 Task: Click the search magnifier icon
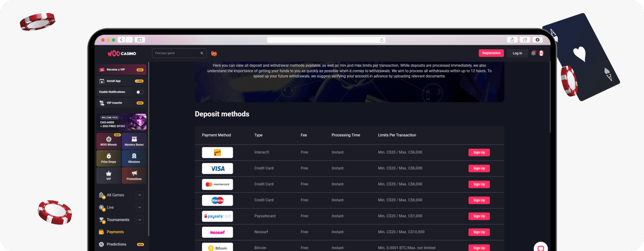[x=202, y=53]
